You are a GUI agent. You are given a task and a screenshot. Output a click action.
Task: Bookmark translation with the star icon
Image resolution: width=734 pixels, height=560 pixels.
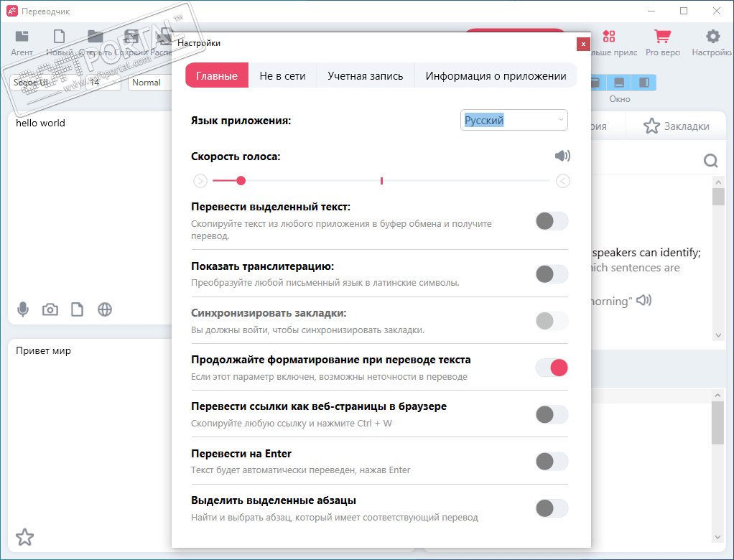coord(24,536)
